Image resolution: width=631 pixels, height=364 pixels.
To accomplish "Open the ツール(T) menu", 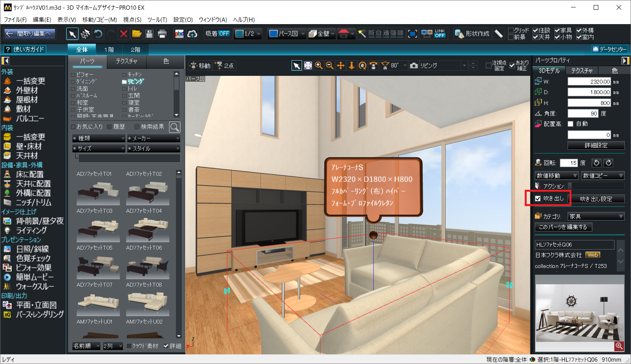I will click(157, 19).
